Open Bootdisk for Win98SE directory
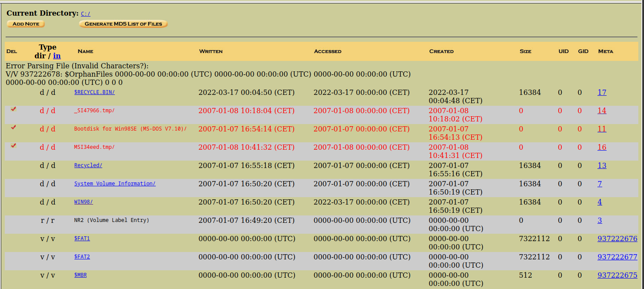 pos(130,129)
